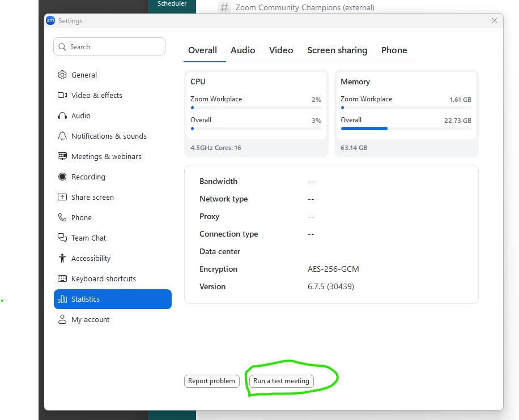This screenshot has height=420, width=519.
Task: Click the AES-256-GCM encryption value
Action: click(333, 269)
